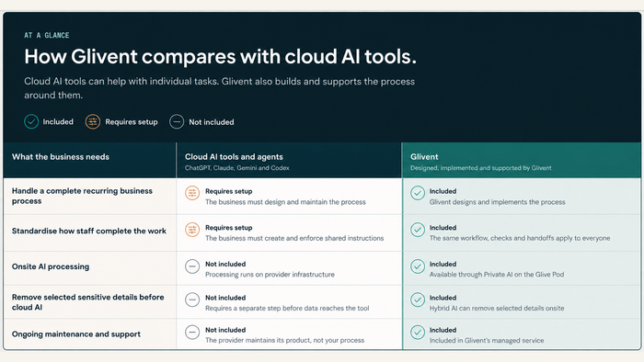Click 'Requires a separate step before data reaches the tool'
Image resolution: width=644 pixels, height=362 pixels.
tap(287, 309)
